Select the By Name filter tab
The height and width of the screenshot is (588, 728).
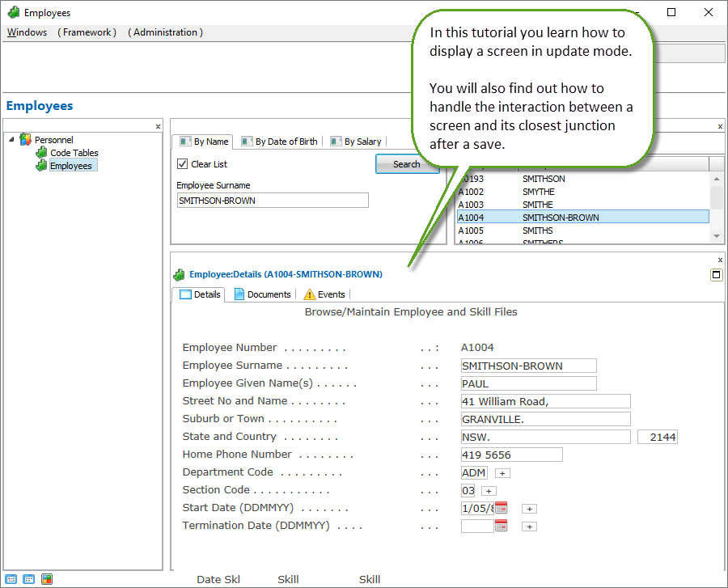pos(204,142)
